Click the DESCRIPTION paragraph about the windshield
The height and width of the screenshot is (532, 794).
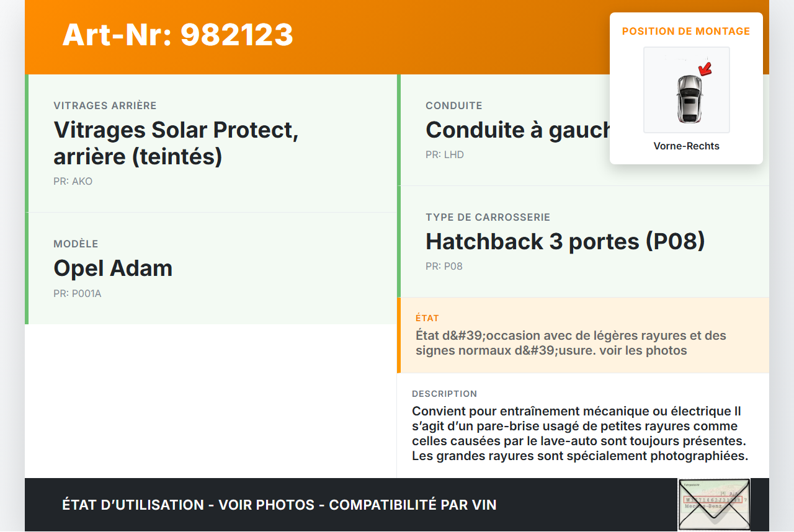click(580, 433)
